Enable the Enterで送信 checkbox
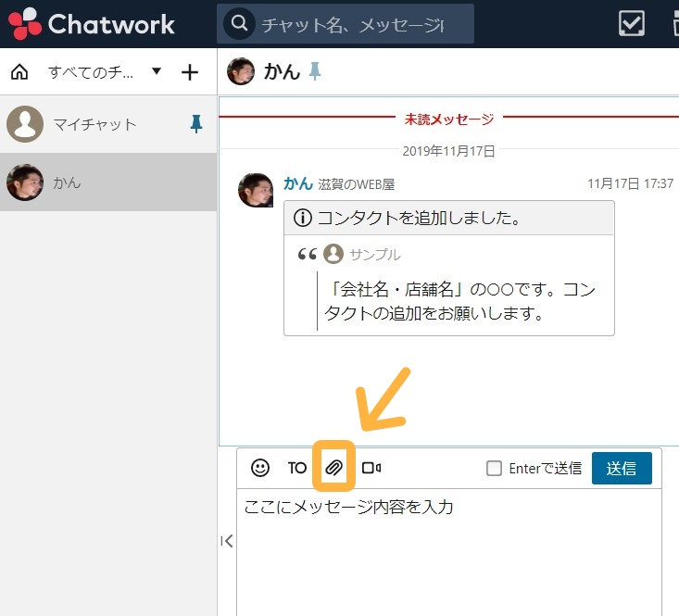679x616 pixels. (x=495, y=468)
